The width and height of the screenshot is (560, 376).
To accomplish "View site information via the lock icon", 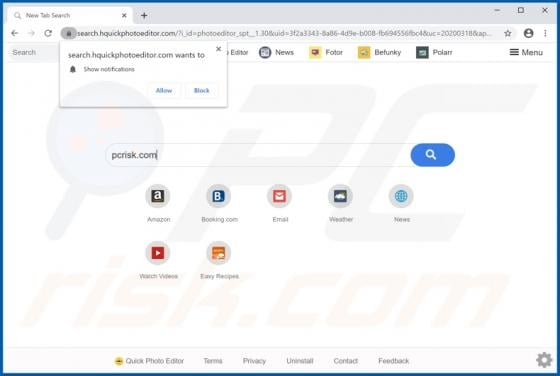I will click(x=69, y=34).
